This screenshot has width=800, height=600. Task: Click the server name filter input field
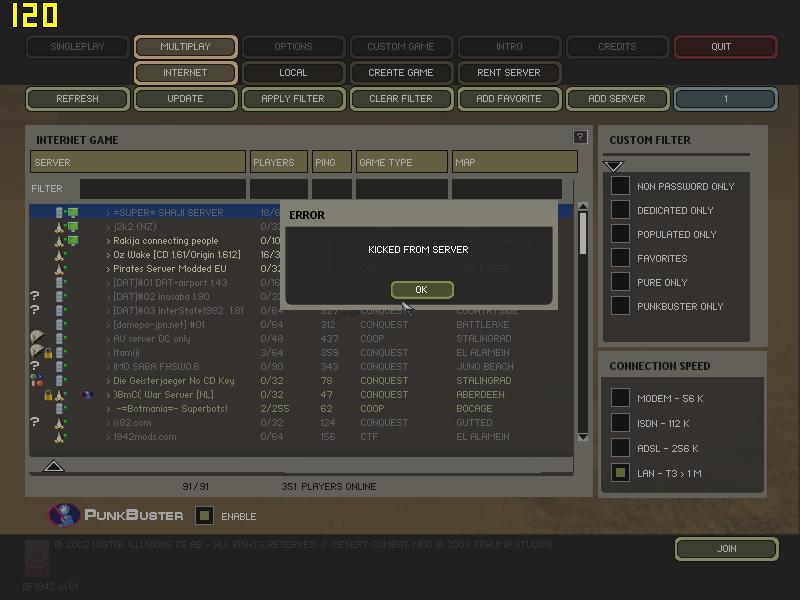pyautogui.click(x=162, y=189)
